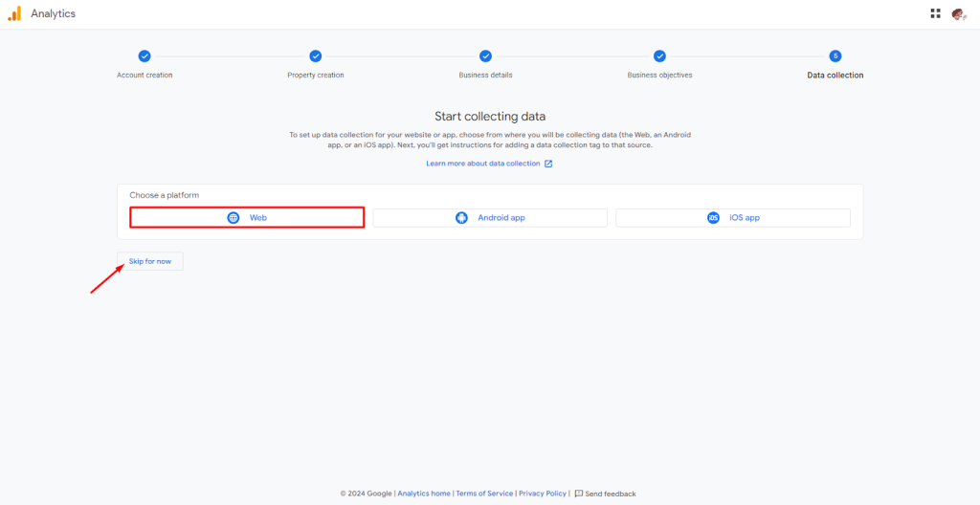The width and height of the screenshot is (980, 505).
Task: Click the Android robot icon
Action: click(461, 217)
